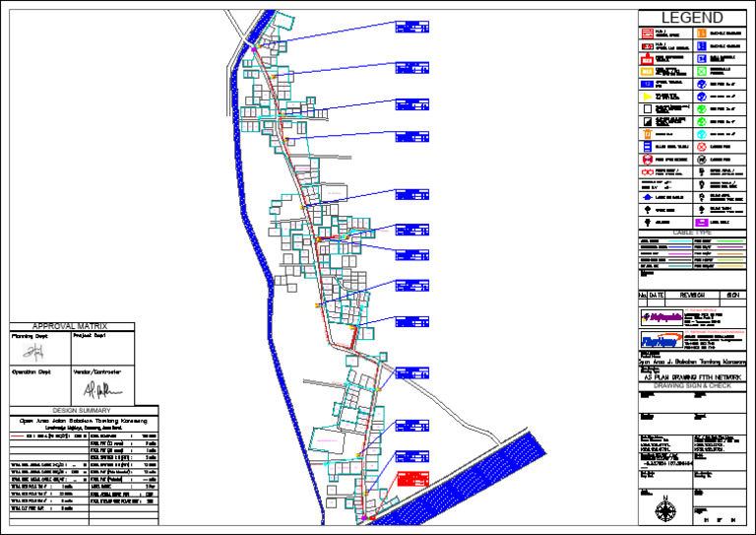
Task: Click the DESIGN SUMMARY heading
Action: click(x=82, y=411)
